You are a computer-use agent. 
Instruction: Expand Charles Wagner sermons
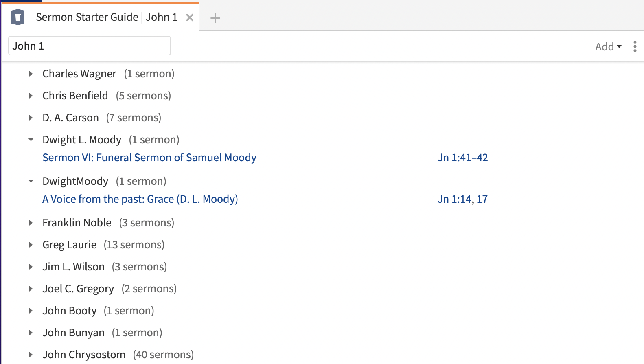pyautogui.click(x=31, y=74)
